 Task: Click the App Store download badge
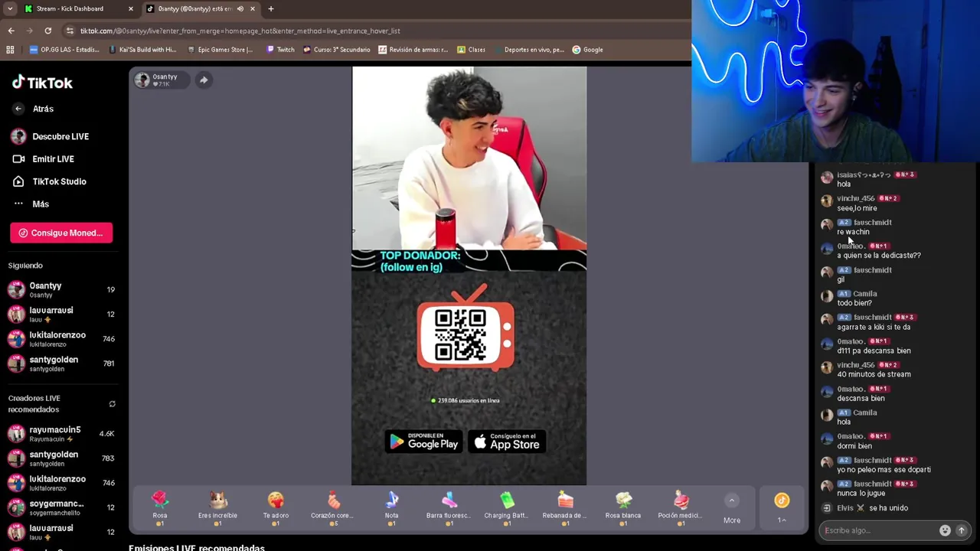coord(507,442)
